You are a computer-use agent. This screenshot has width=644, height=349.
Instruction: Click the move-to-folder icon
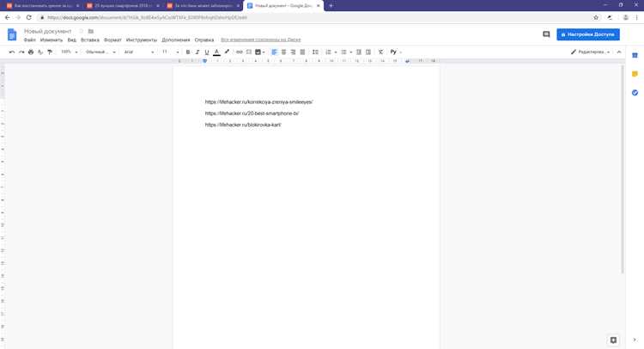(91, 31)
